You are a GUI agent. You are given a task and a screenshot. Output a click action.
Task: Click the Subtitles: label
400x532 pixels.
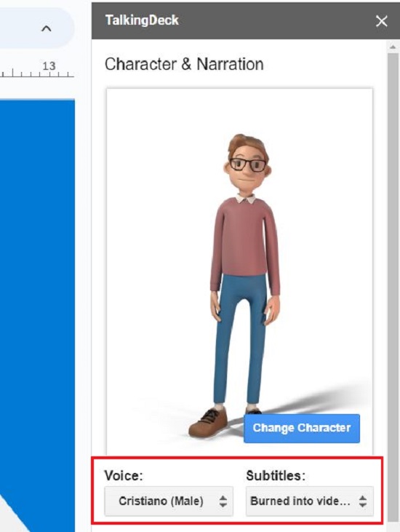click(x=276, y=475)
